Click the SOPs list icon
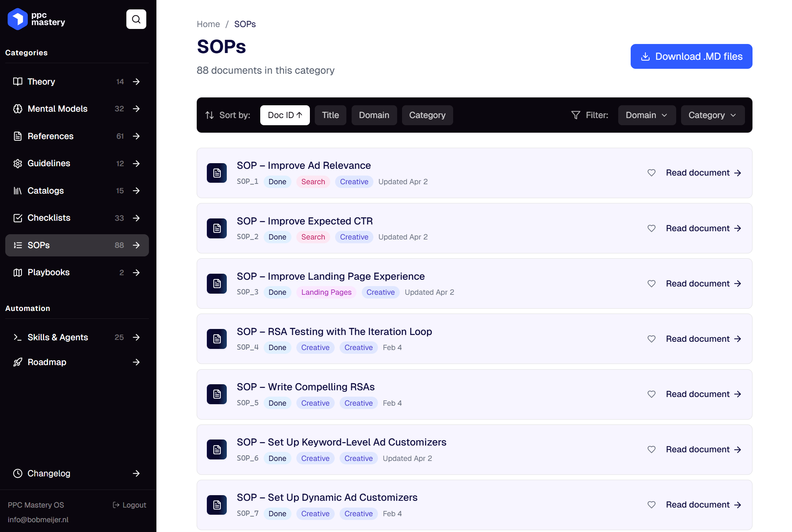The image size is (792, 532). pyautogui.click(x=18, y=245)
